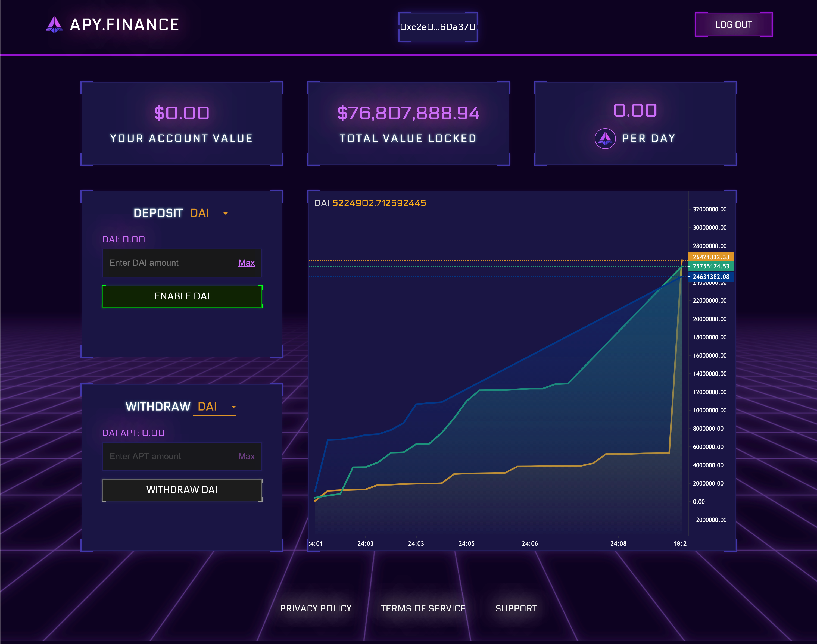
Task: Click the blue 24631382.08 price label
Action: (711, 276)
